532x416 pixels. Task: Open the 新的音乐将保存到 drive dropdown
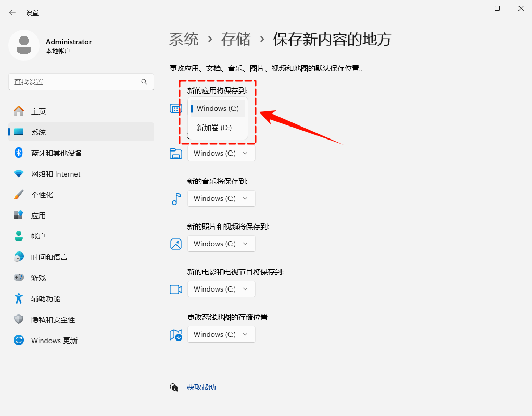(221, 198)
